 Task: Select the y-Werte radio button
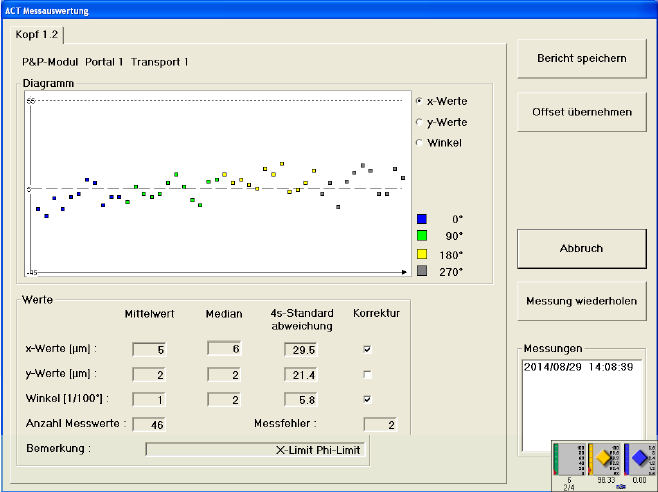point(420,122)
